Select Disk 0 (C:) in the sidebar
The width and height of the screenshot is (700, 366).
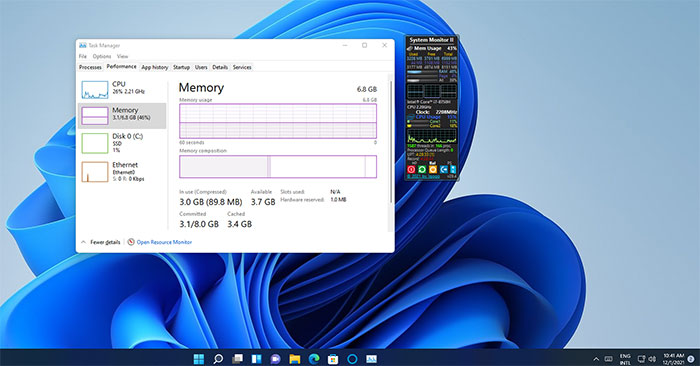(122, 143)
